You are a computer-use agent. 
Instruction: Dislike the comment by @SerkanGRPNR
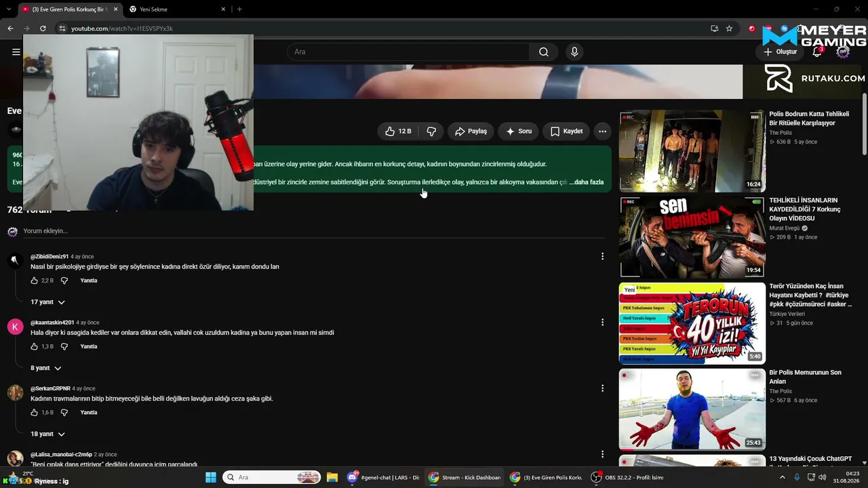tap(64, 412)
